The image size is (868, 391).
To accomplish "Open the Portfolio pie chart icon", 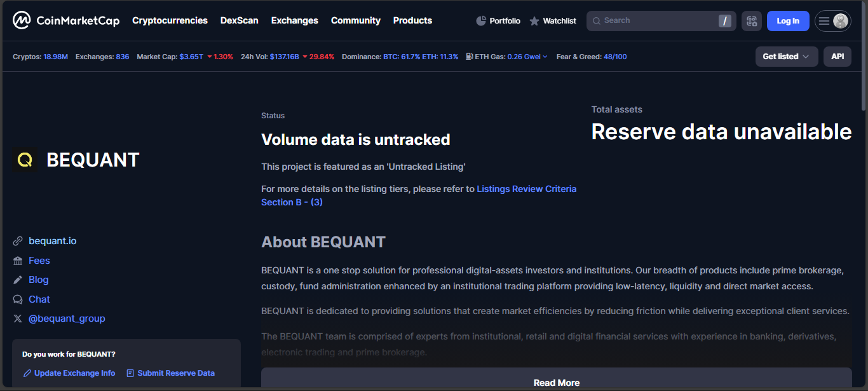I will pyautogui.click(x=481, y=21).
